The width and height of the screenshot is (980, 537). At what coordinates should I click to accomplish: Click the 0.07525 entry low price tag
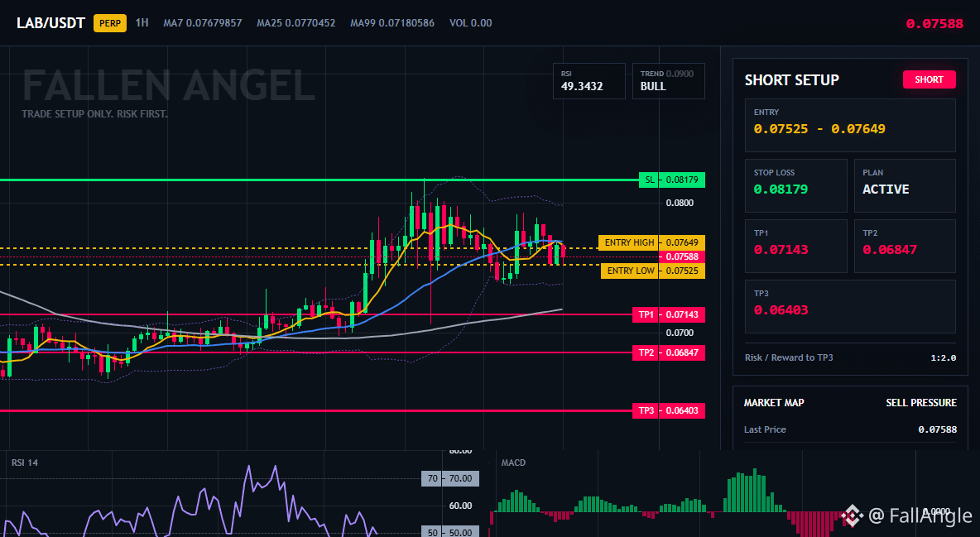(x=682, y=271)
